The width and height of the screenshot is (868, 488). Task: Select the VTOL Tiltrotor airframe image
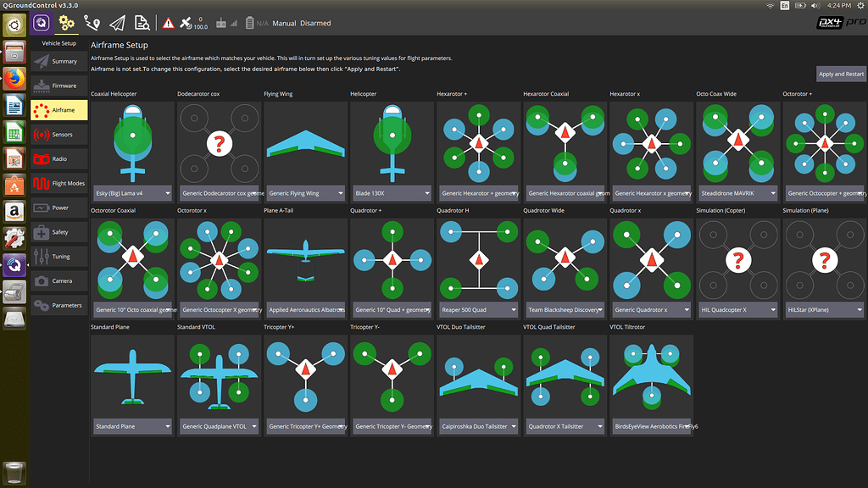pyautogui.click(x=651, y=375)
